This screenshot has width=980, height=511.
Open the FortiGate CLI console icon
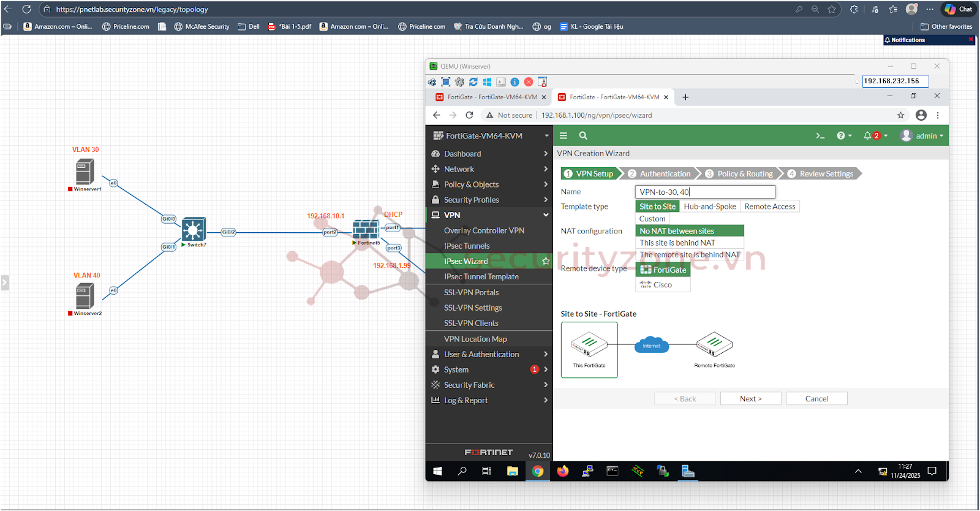click(x=820, y=136)
